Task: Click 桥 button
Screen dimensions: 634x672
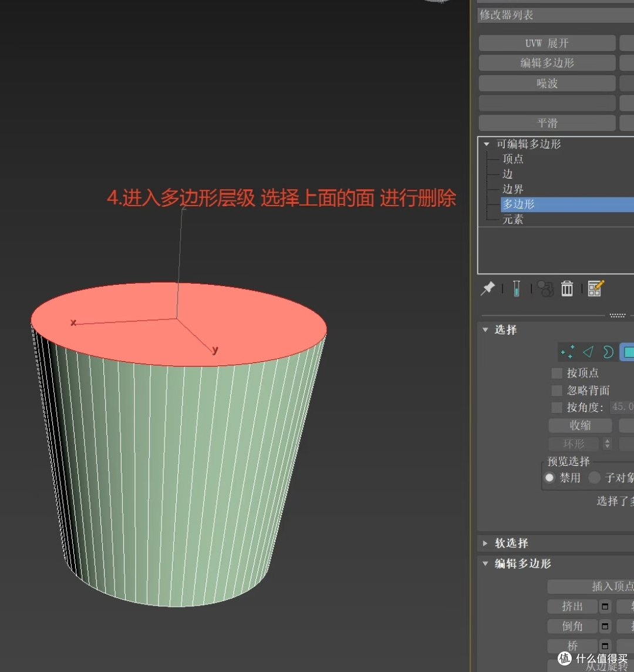Action: 572,646
